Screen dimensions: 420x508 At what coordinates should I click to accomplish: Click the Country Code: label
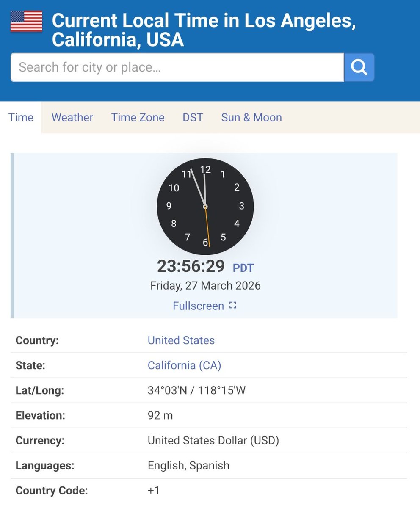tap(52, 490)
